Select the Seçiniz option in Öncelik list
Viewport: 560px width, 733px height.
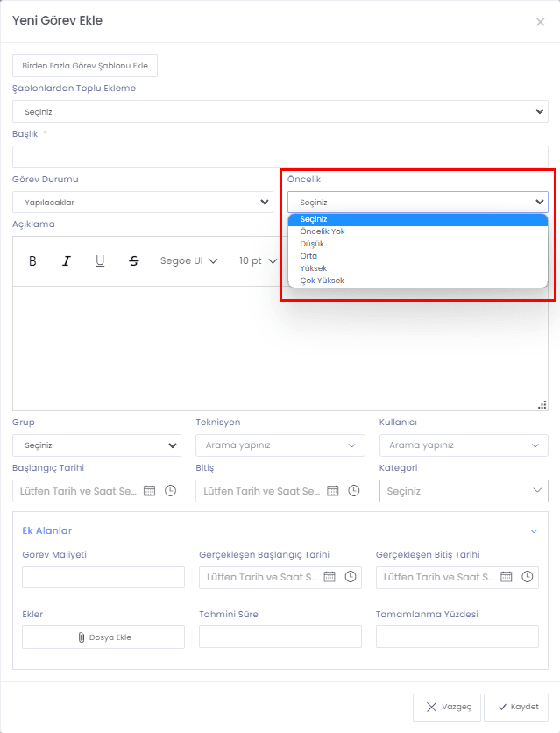tap(417, 219)
